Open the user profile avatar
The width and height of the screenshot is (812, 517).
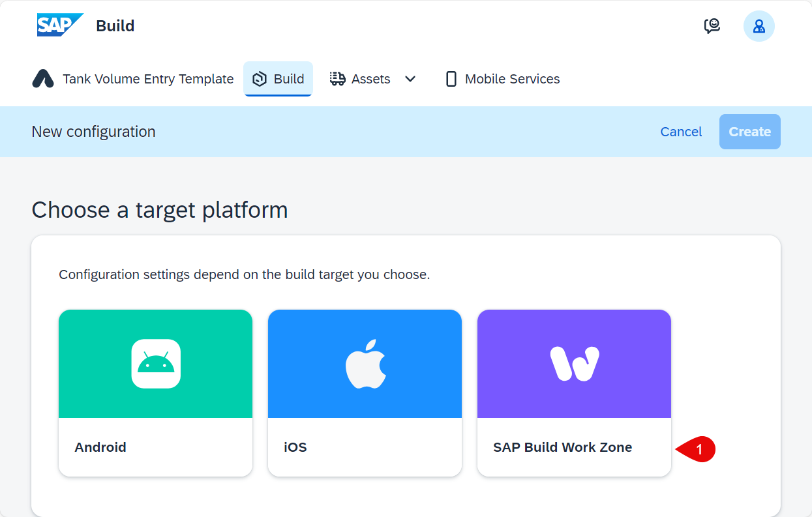tap(759, 26)
